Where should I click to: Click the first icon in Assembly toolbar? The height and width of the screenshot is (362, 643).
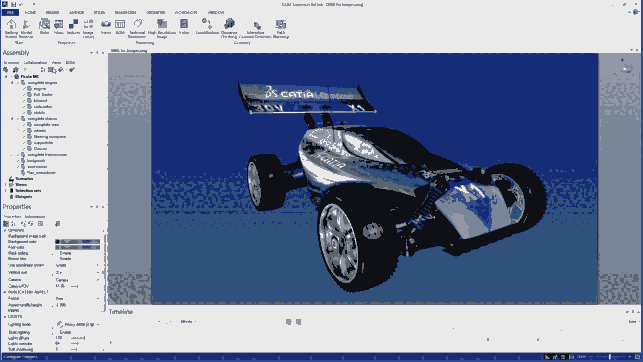6,70
